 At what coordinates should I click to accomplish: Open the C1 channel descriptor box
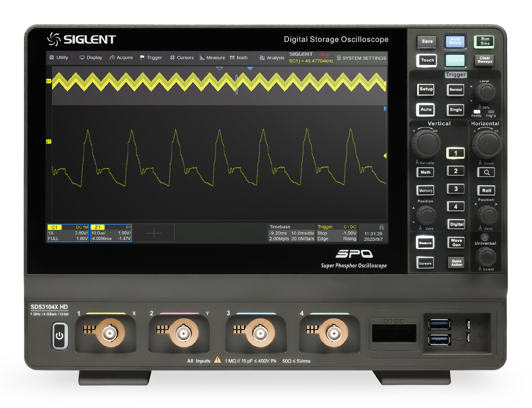pos(68,233)
